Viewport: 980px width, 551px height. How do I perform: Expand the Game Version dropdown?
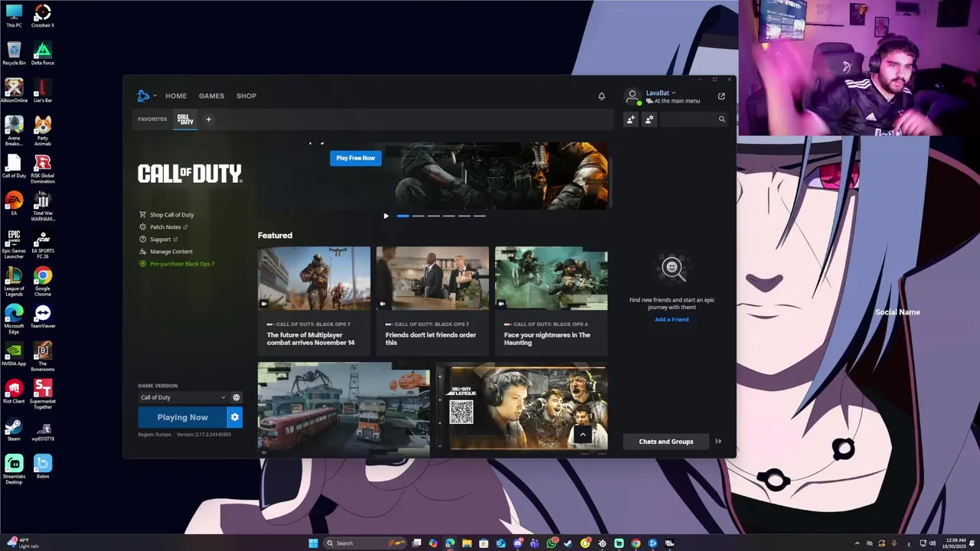point(183,397)
